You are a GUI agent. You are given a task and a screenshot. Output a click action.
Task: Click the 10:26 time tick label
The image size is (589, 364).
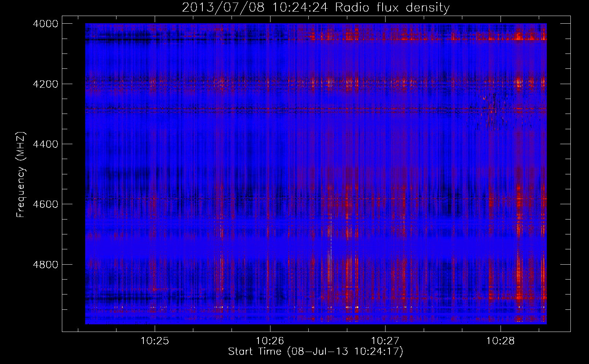270,341
